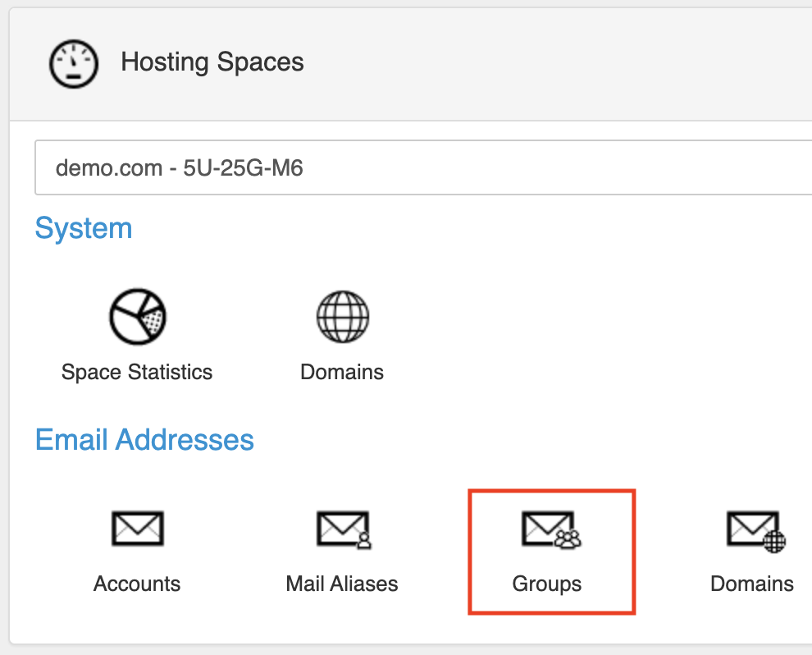Click the Domains label under Email Addresses

(752, 584)
